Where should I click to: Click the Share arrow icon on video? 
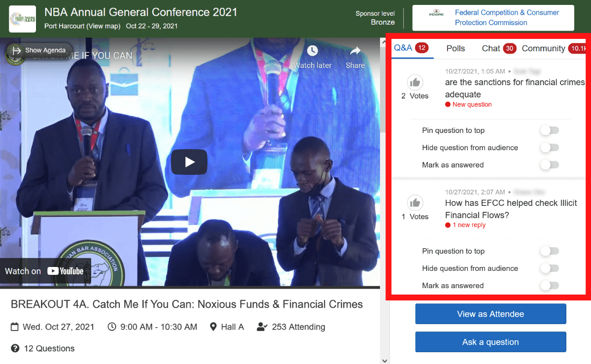tap(355, 51)
